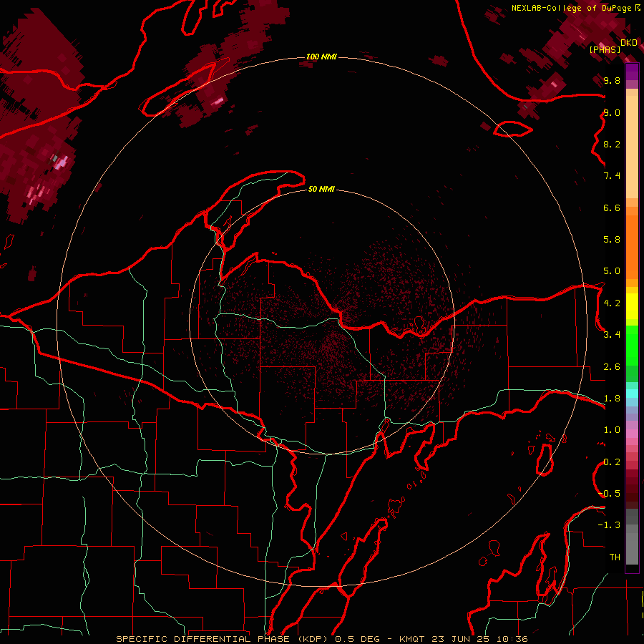Click the cyan segment of the color bar
The image size is (644, 644).
(x=632, y=393)
